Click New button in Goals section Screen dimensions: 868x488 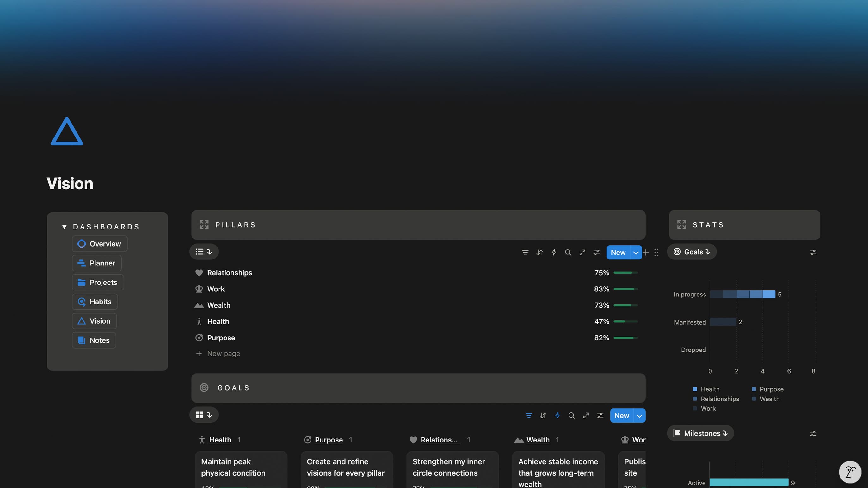click(x=621, y=415)
